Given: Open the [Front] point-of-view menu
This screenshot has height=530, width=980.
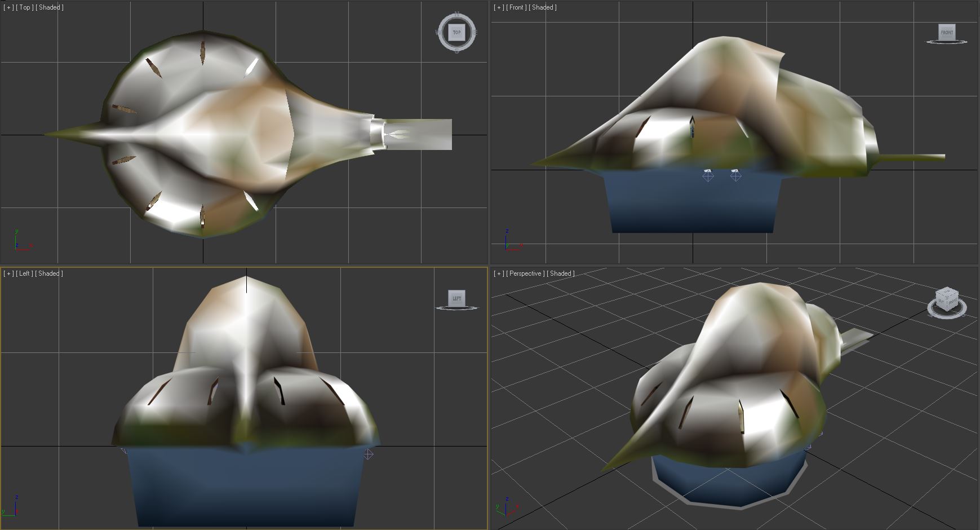Looking at the screenshot, I should (x=516, y=7).
